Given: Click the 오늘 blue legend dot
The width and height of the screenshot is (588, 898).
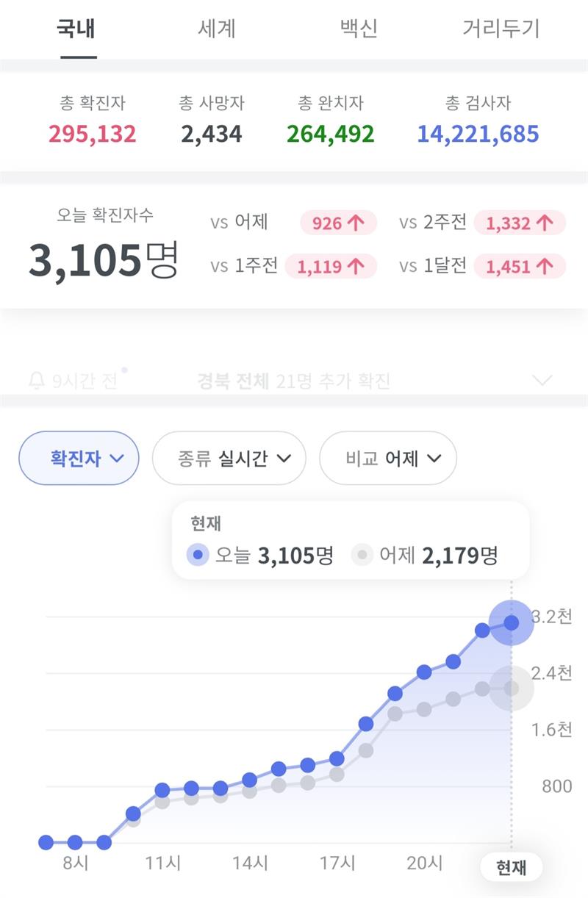Looking at the screenshot, I should (x=197, y=555).
